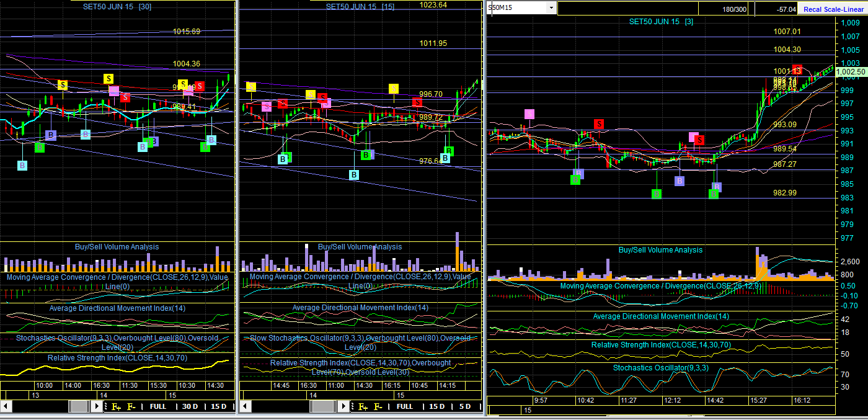868x420 pixels.
Task: Select Buy/Sell Volume Analysis title in the 3-minute chart
Action: pos(661,250)
